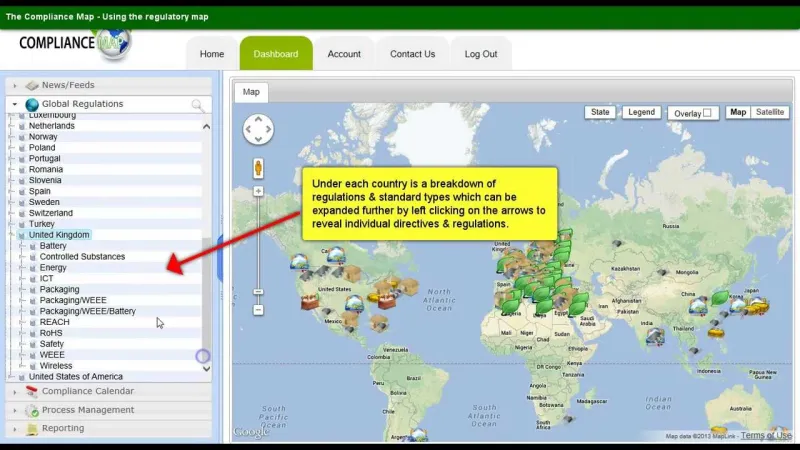This screenshot has height=450, width=800.
Task: Click the Process Management gear icon
Action: pyautogui.click(x=32, y=410)
